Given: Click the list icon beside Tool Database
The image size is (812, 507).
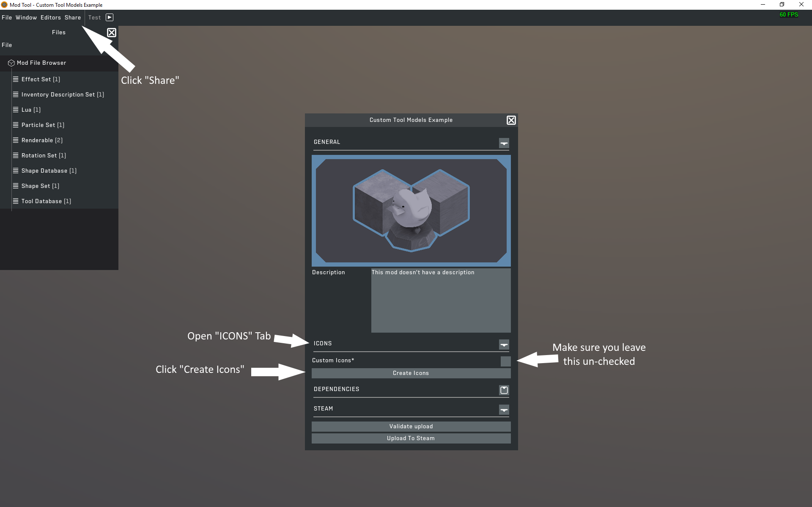Looking at the screenshot, I should click(x=16, y=201).
